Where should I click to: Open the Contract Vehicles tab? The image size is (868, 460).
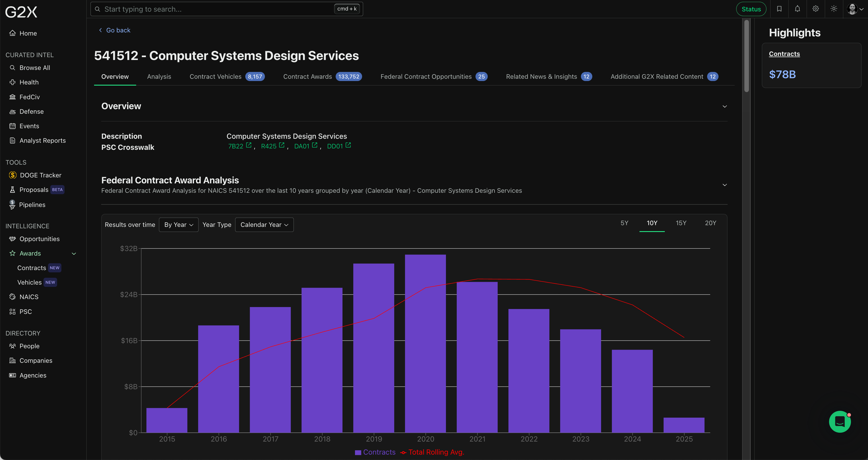[x=215, y=76]
